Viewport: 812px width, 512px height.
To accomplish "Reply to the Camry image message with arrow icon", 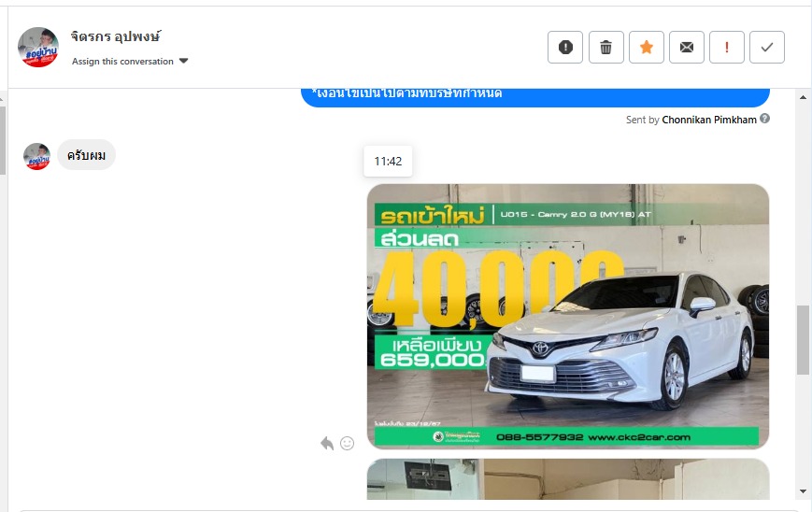I will tap(327, 443).
